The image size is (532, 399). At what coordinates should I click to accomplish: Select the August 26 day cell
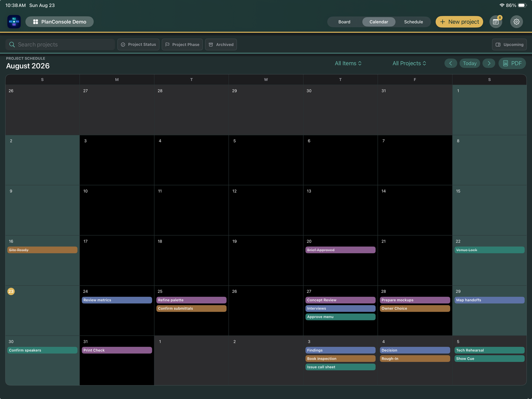point(266,310)
